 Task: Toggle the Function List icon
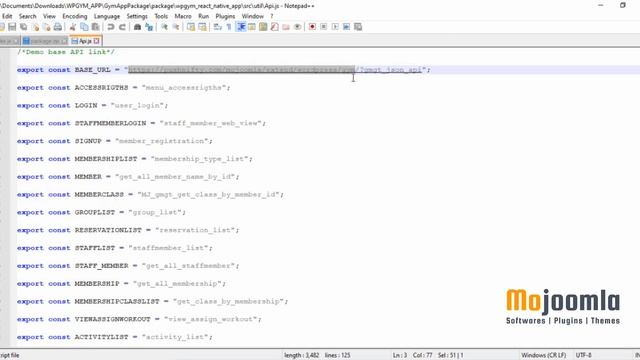pyautogui.click(x=275, y=27)
